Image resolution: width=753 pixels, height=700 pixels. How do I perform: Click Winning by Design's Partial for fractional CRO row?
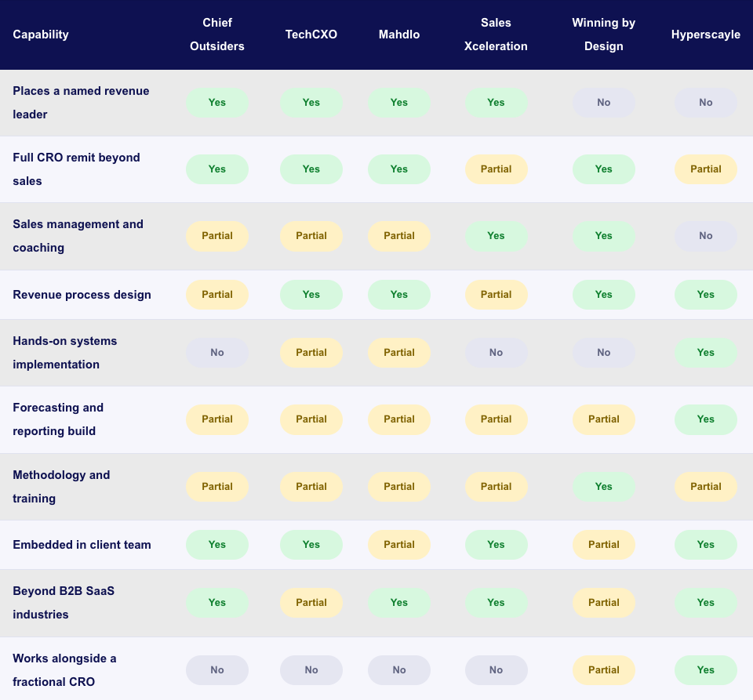[604, 670]
